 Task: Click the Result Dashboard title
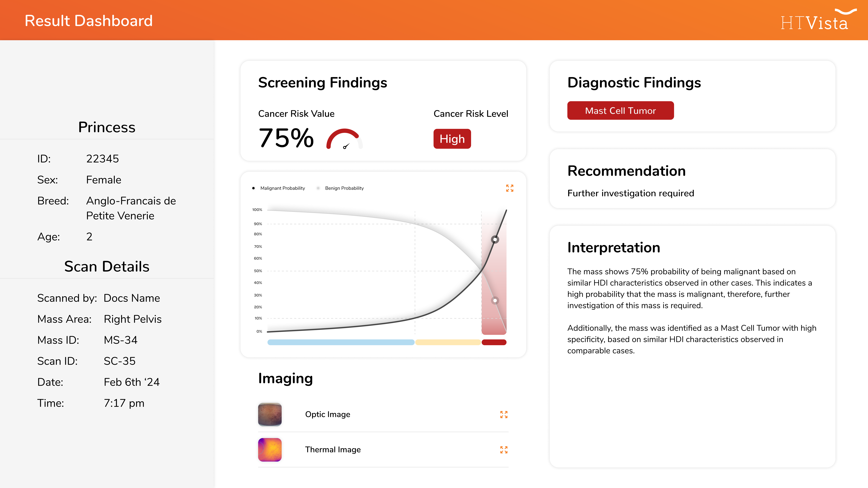point(89,21)
